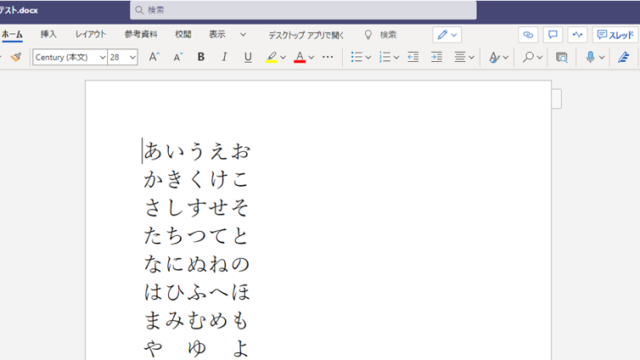Open the alignment dropdown arrow
Viewport: 640px width, 360px height.
tap(471, 58)
